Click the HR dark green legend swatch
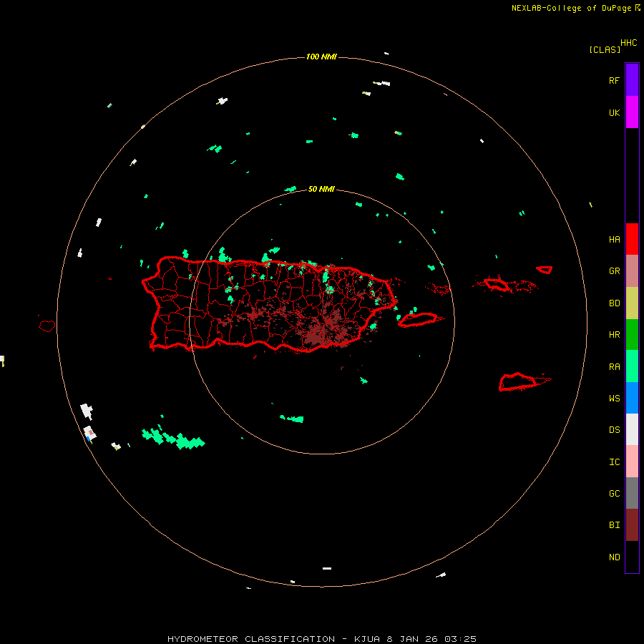Screen dimensions: 644x644 632,335
